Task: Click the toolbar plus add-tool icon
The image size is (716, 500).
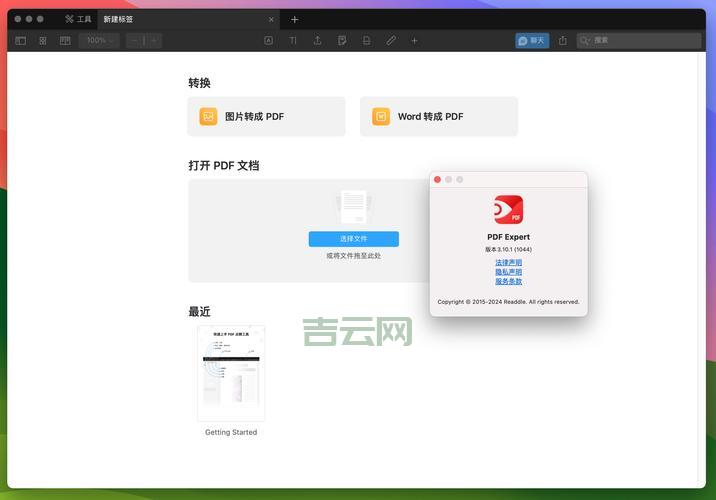Action: coord(414,41)
